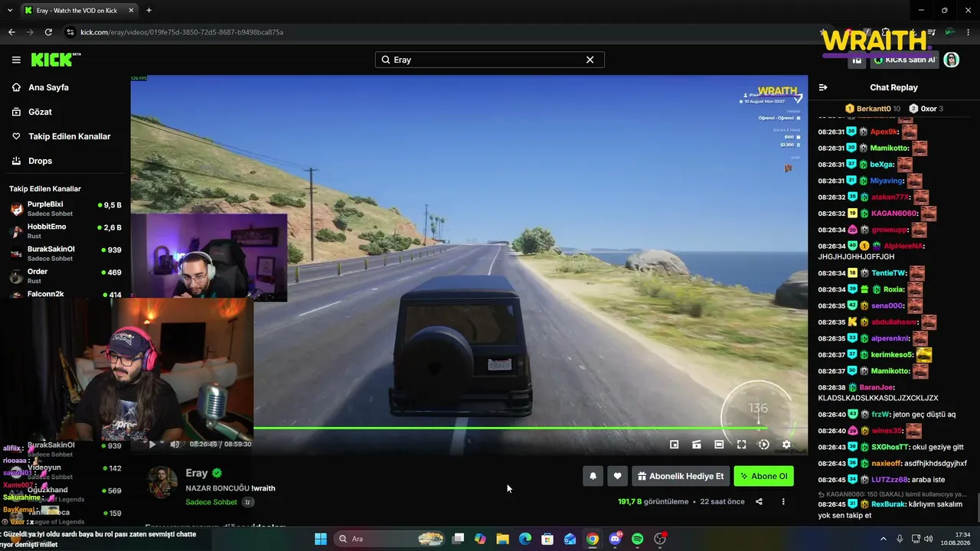Image resolution: width=980 pixels, height=551 pixels.
Task: Go back in browser
Action: (x=11, y=32)
